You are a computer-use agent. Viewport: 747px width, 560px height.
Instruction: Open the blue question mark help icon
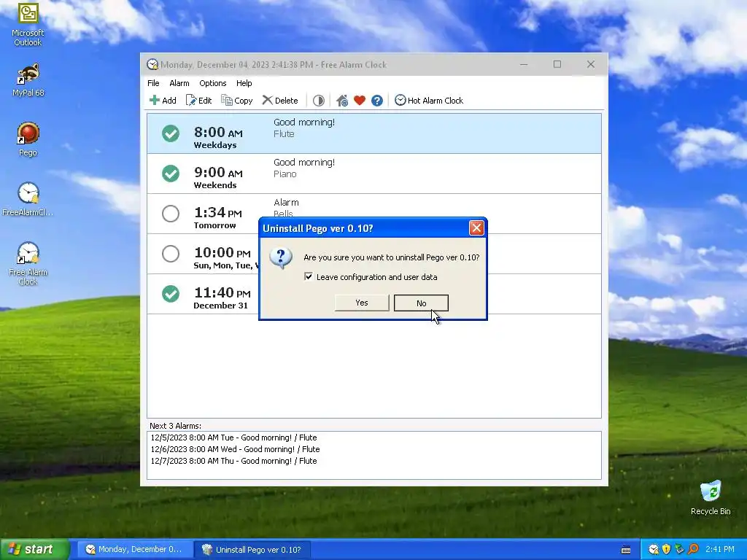coord(377,101)
